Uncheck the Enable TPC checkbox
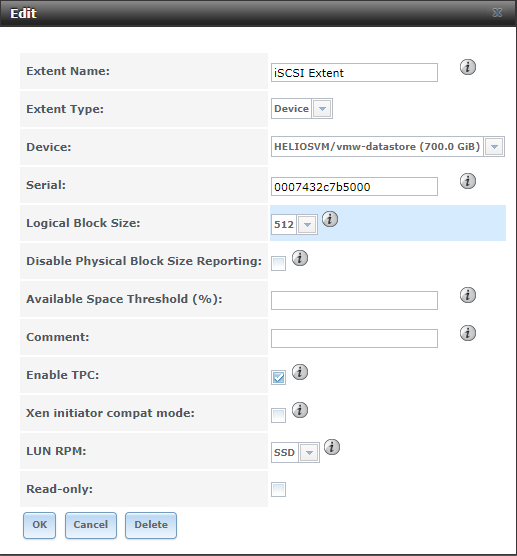Image resolution: width=517 pixels, height=556 pixels. pos(278,377)
